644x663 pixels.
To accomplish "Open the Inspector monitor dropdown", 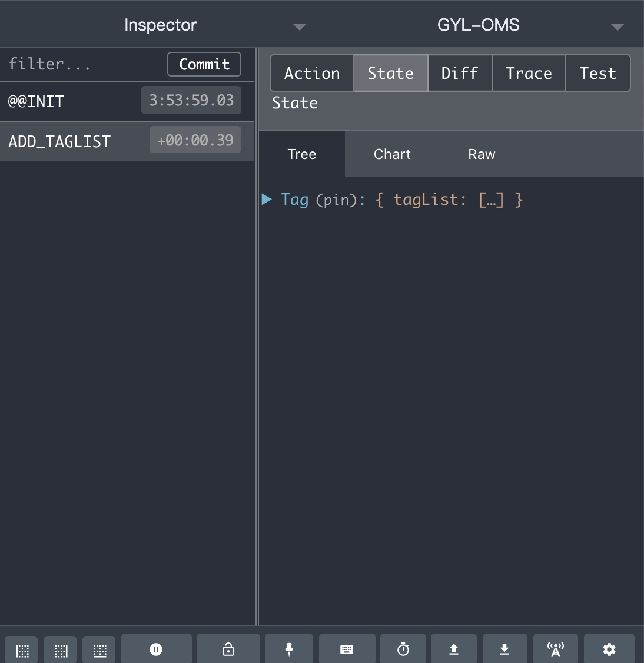I will (x=300, y=27).
